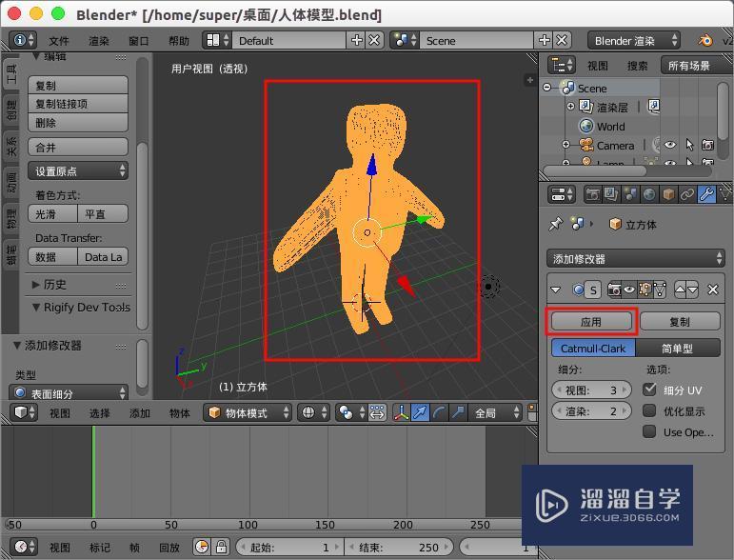Toggle the 3D manipulator axes icon
734x560 pixels.
coord(401,412)
